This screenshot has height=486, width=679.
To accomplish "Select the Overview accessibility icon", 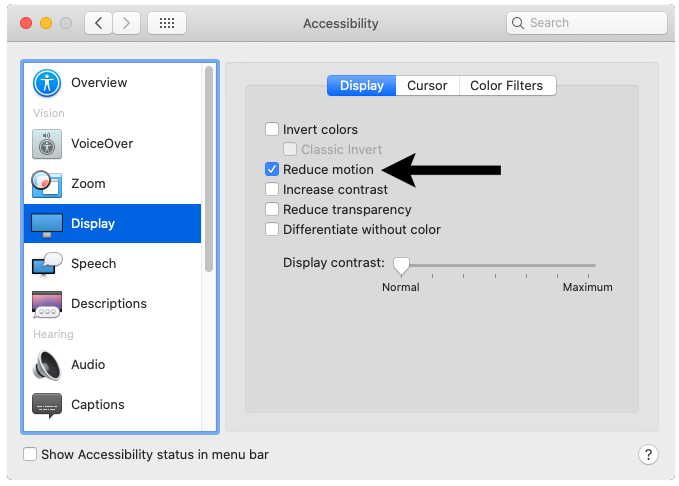I will click(47, 83).
